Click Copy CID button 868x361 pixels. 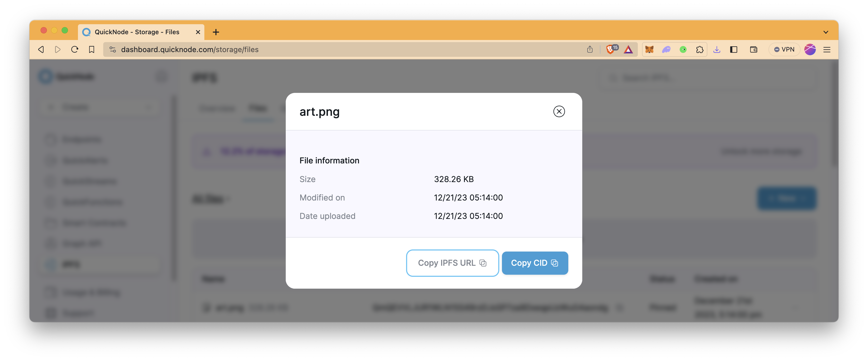coord(534,263)
